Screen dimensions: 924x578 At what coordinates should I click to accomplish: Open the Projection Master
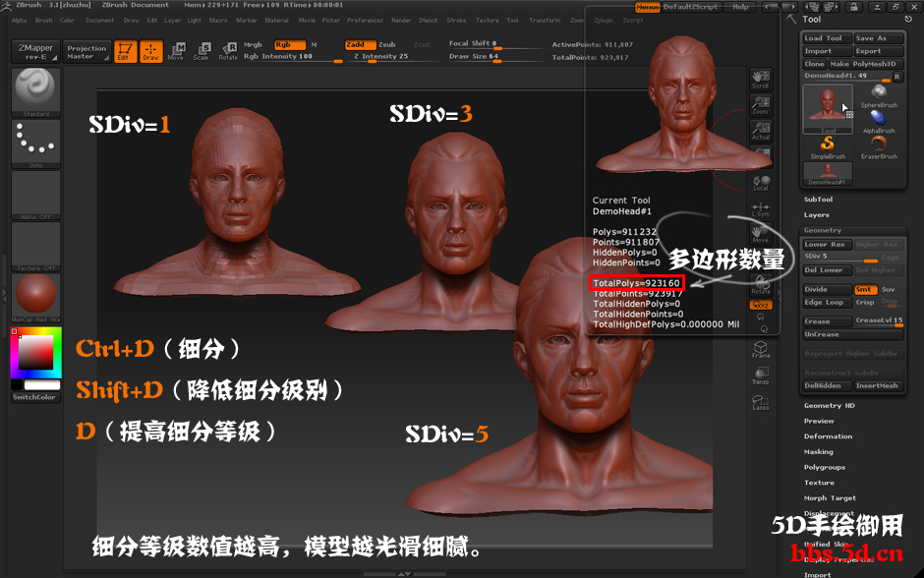pos(87,52)
